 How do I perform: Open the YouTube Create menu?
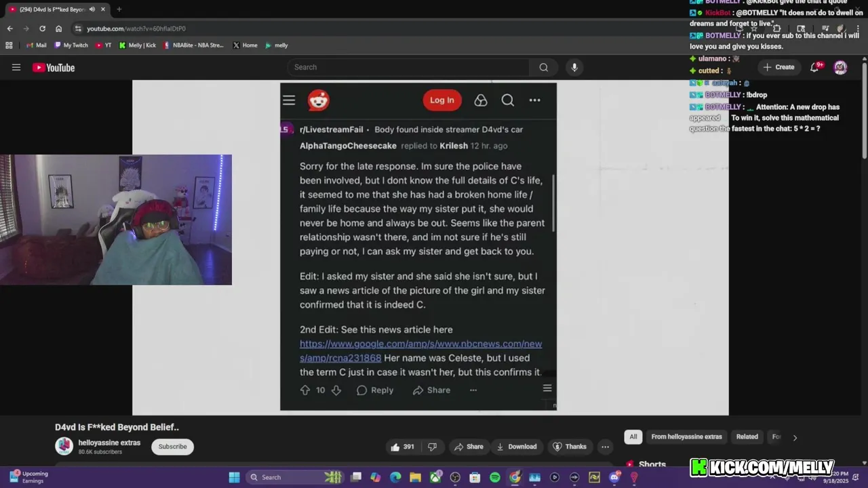point(778,67)
